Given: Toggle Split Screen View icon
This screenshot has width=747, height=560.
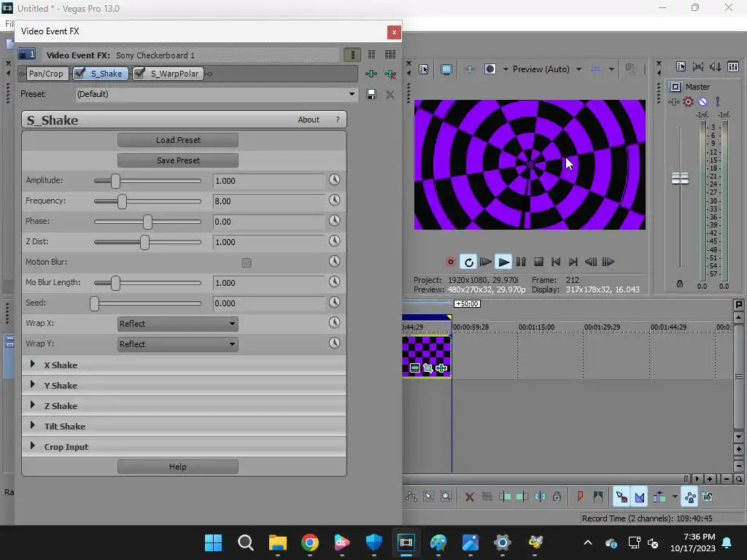Looking at the screenshot, I should [489, 69].
